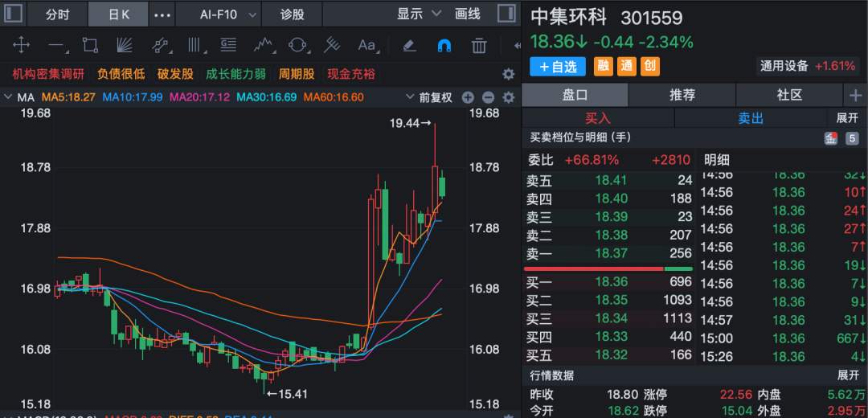This screenshot has width=868, height=418.
Task: Delete all drawings with trash icon
Action: (x=479, y=45)
